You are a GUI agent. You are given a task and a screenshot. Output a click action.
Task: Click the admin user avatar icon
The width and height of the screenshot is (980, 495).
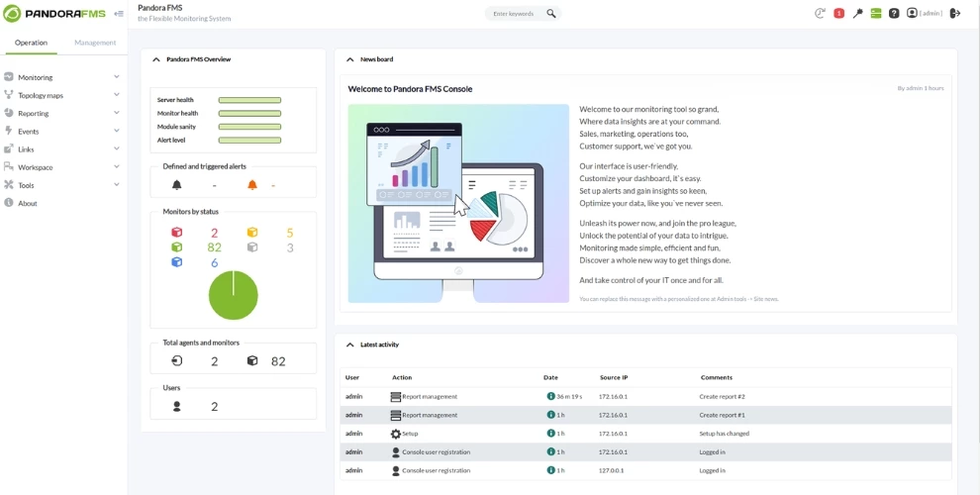pyautogui.click(x=912, y=13)
